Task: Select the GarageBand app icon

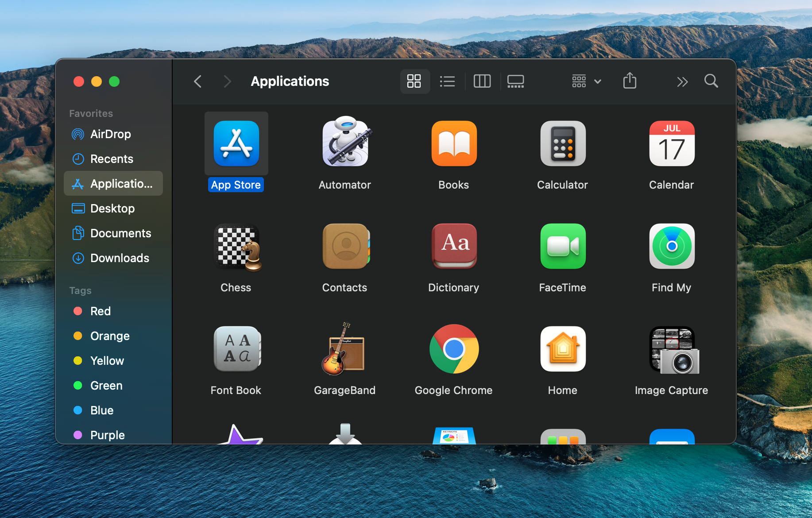Action: tap(344, 349)
